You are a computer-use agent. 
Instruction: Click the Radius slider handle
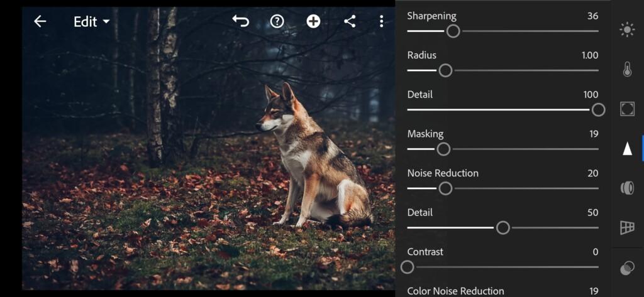coord(445,70)
